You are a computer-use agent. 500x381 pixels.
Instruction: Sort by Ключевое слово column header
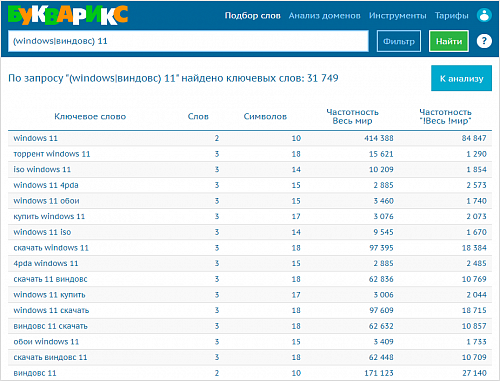(90, 116)
